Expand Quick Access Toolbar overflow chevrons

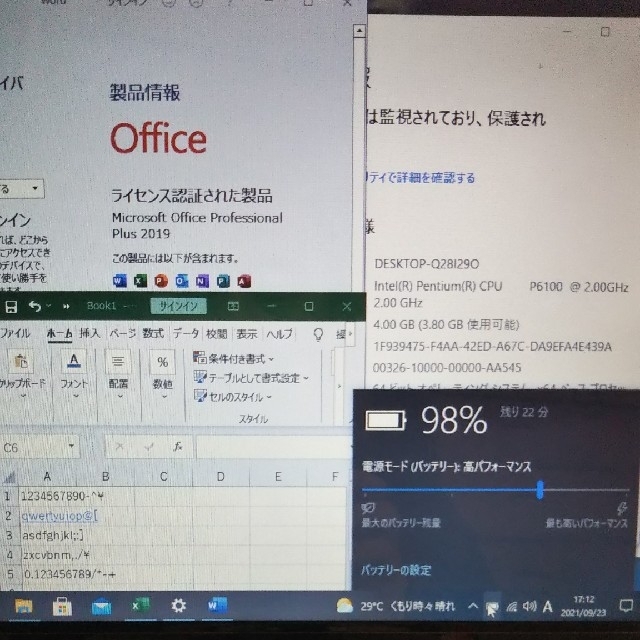coord(66,306)
